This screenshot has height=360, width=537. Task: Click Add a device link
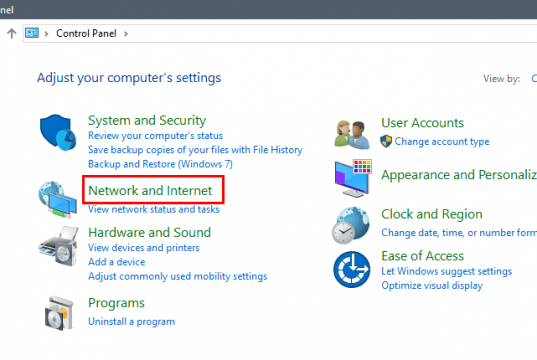(117, 262)
